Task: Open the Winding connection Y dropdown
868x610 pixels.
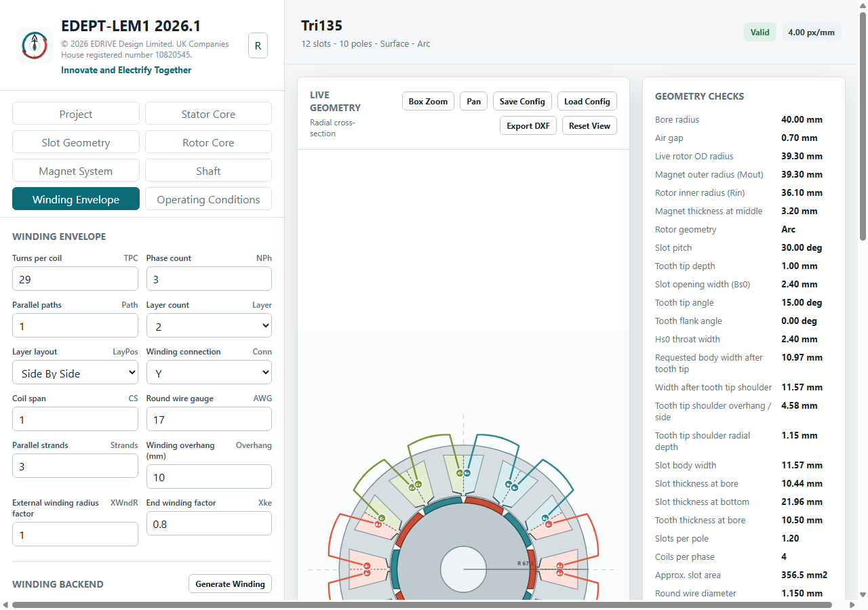Action: 209,373
